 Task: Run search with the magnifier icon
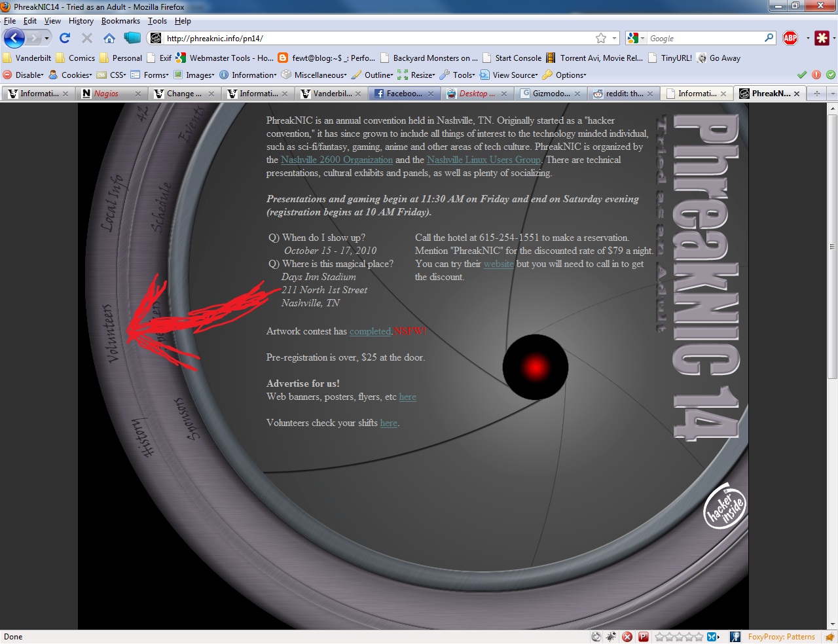tap(769, 38)
